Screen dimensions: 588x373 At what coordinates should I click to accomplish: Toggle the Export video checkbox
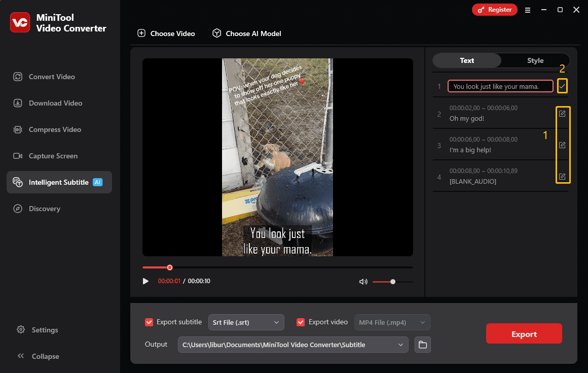tap(301, 322)
